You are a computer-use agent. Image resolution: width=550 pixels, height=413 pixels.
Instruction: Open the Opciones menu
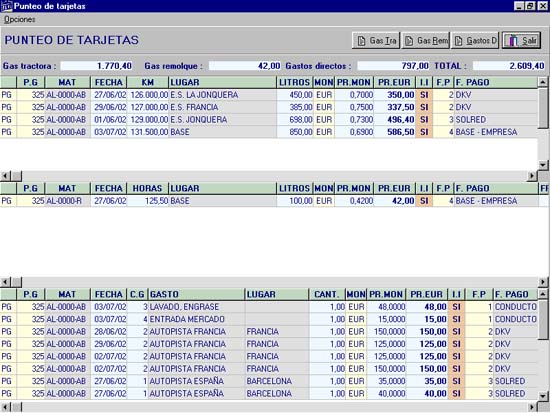20,19
